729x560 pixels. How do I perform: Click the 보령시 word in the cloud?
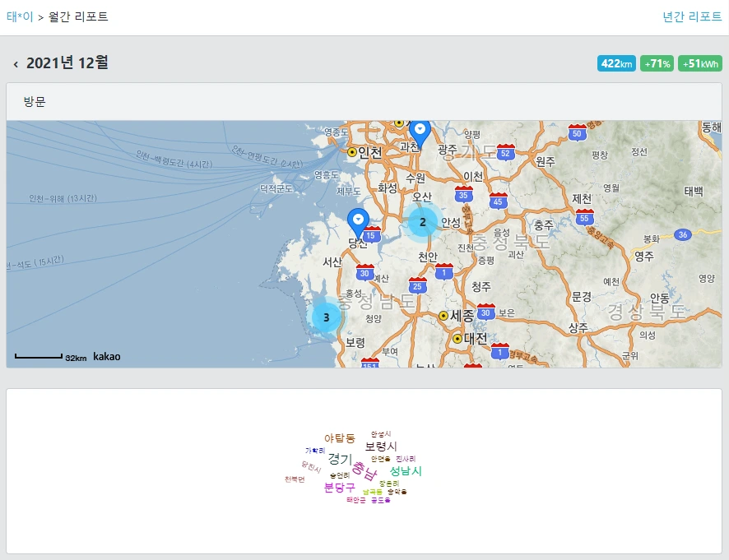(x=381, y=447)
